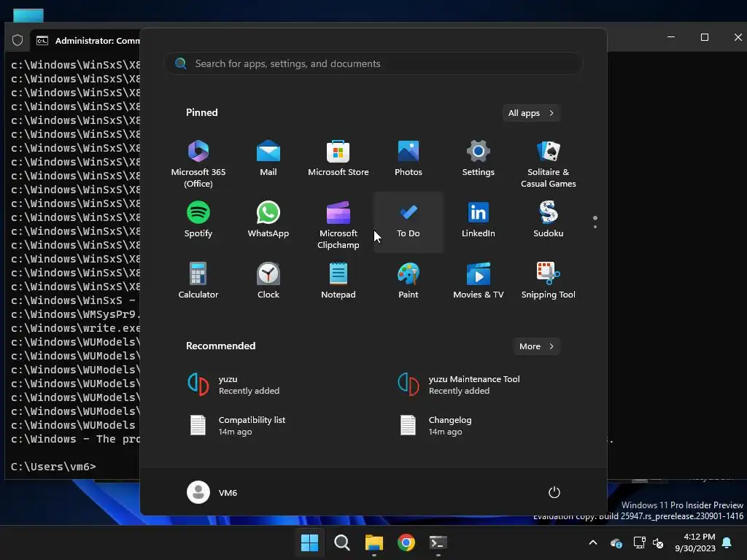
Task: Open Microsoft 365 (Office) app
Action: point(198,164)
